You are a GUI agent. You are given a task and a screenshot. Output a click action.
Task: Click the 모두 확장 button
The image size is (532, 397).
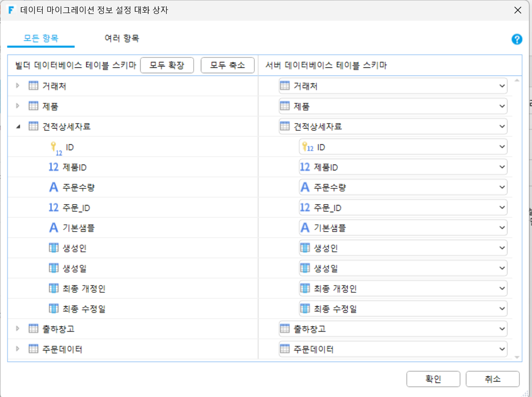167,65
